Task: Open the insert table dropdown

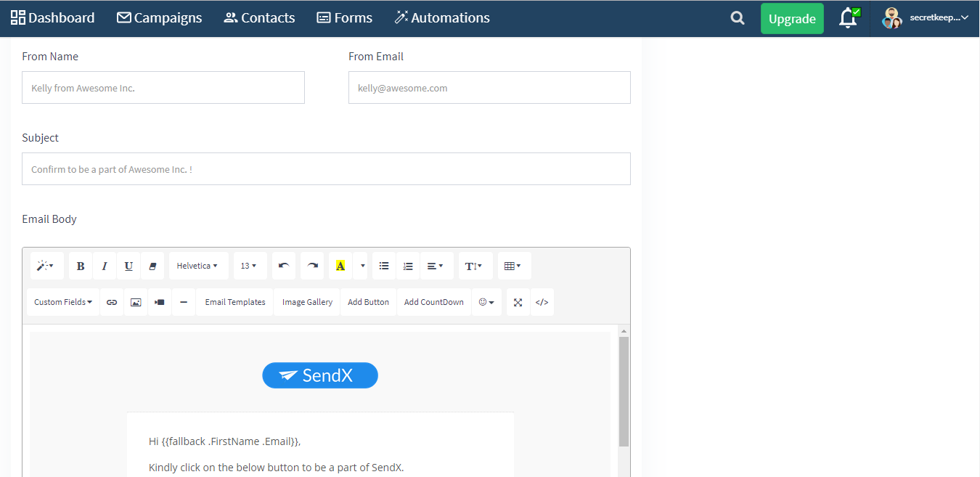Action: coord(514,266)
